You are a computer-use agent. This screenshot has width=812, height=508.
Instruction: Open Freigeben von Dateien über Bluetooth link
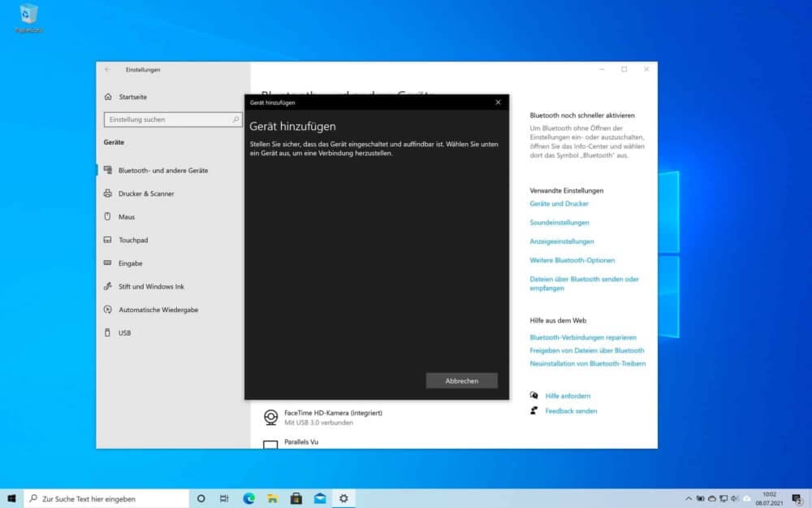click(x=587, y=350)
